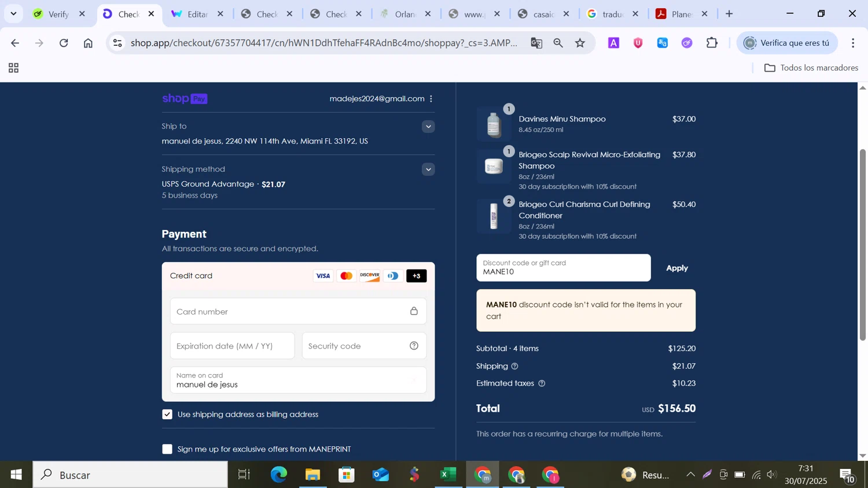
Task: Open the Shipping info tooltip icon
Action: pos(514,366)
